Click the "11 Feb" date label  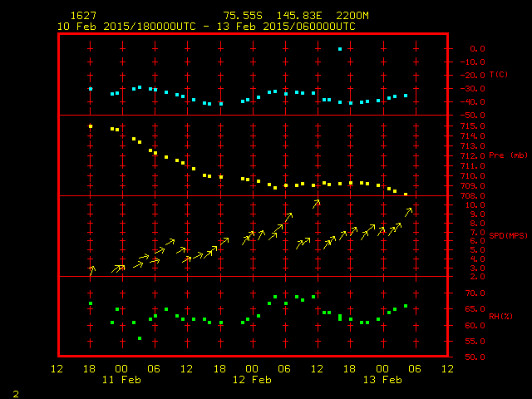click(121, 380)
